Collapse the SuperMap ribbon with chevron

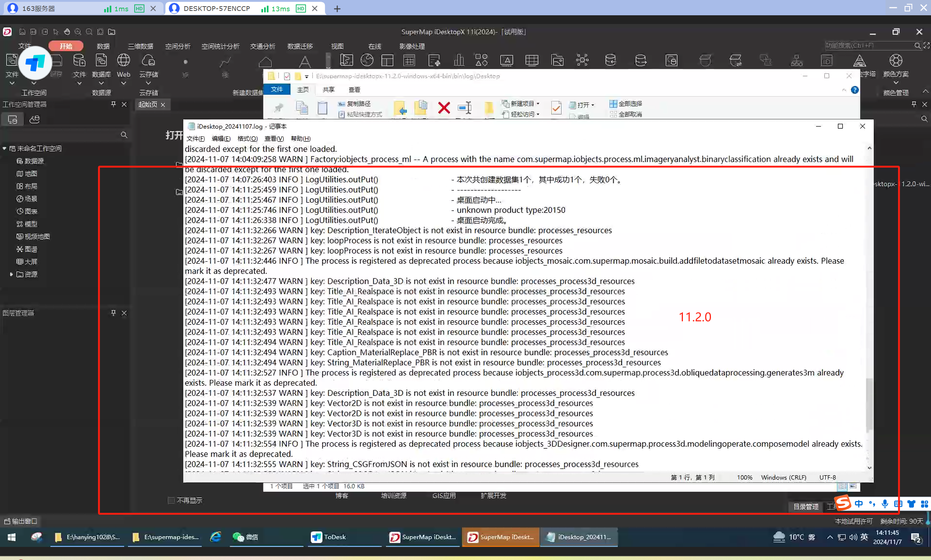(x=925, y=92)
